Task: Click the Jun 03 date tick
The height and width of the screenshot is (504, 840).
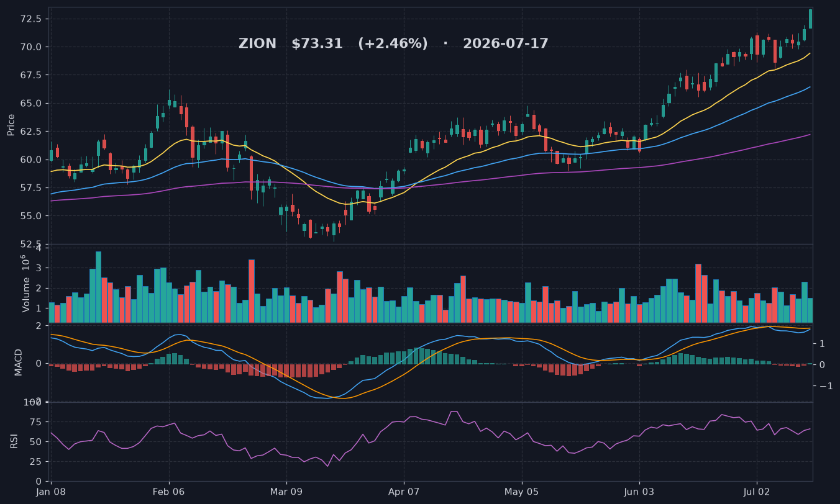Action: click(x=639, y=491)
